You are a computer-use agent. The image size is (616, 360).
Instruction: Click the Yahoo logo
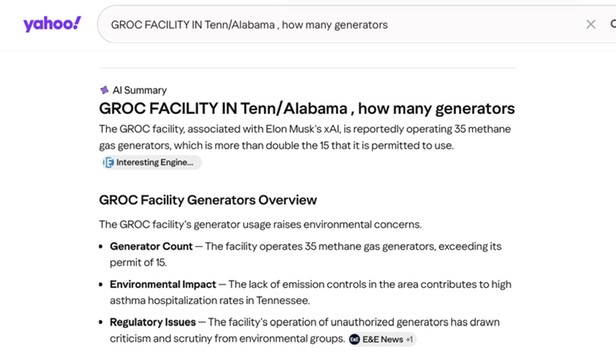(x=52, y=24)
